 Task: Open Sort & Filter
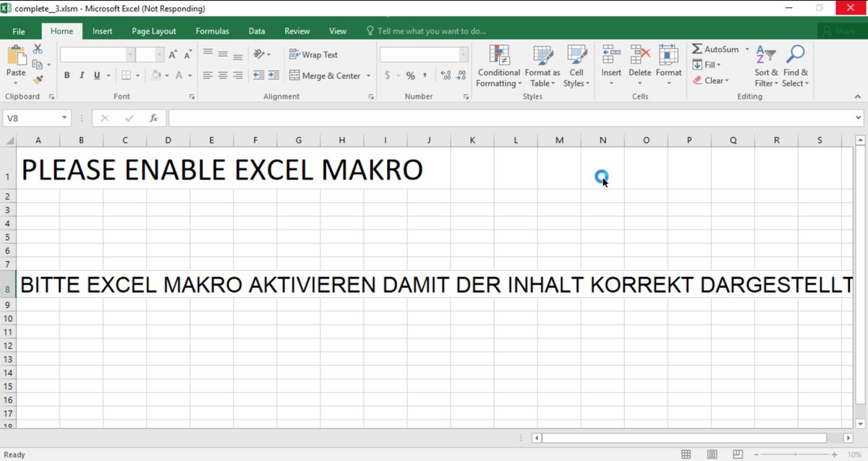pyautogui.click(x=766, y=66)
